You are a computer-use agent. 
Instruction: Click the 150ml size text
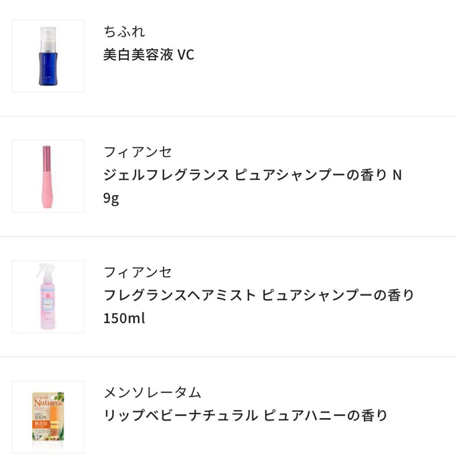pyautogui.click(x=124, y=318)
